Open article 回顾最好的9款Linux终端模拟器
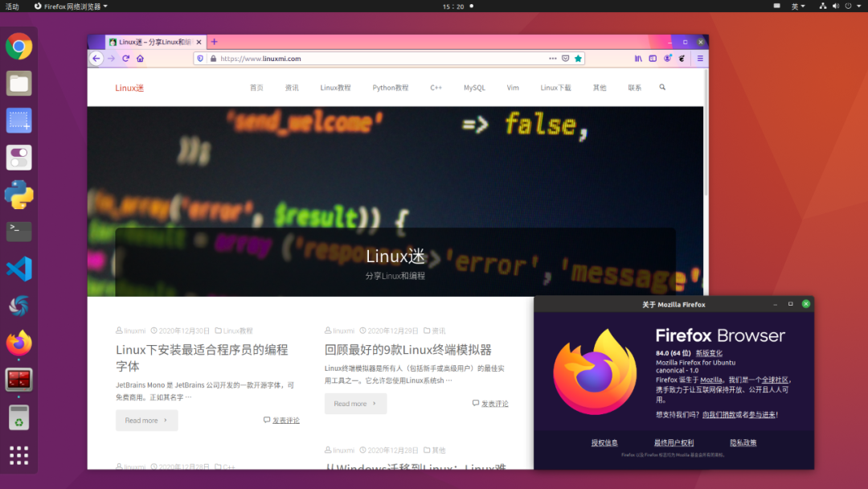The image size is (868, 489). (408, 349)
